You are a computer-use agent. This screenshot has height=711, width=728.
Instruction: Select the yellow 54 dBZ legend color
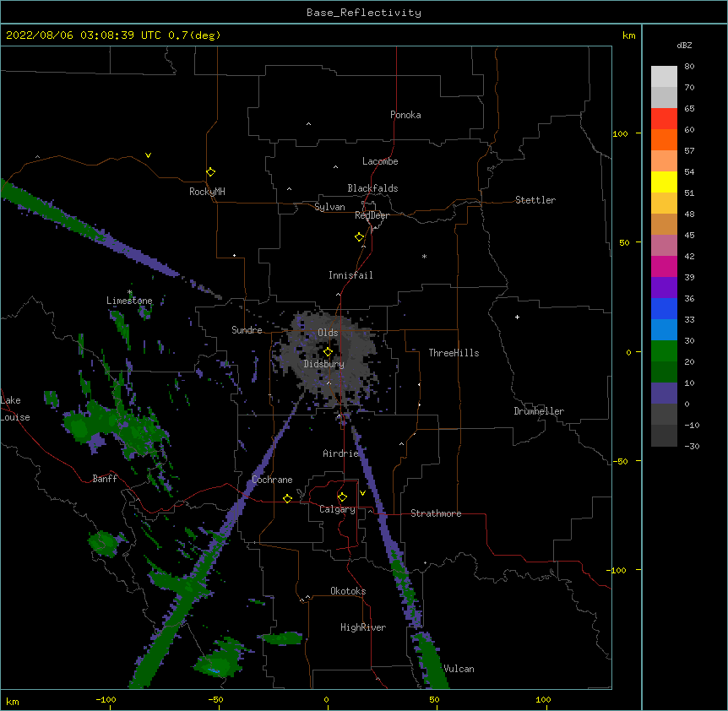pyautogui.click(x=664, y=182)
